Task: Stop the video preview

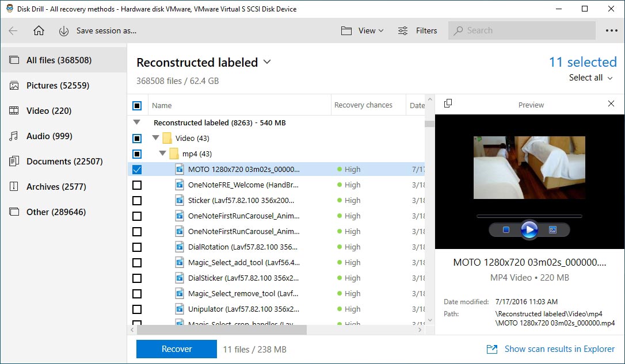Action: tap(506, 230)
